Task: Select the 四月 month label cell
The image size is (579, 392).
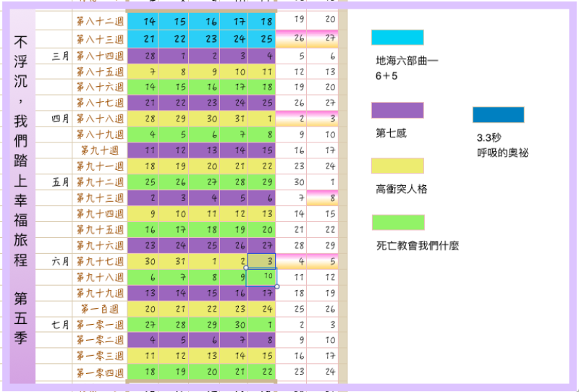Action: [x=54, y=119]
